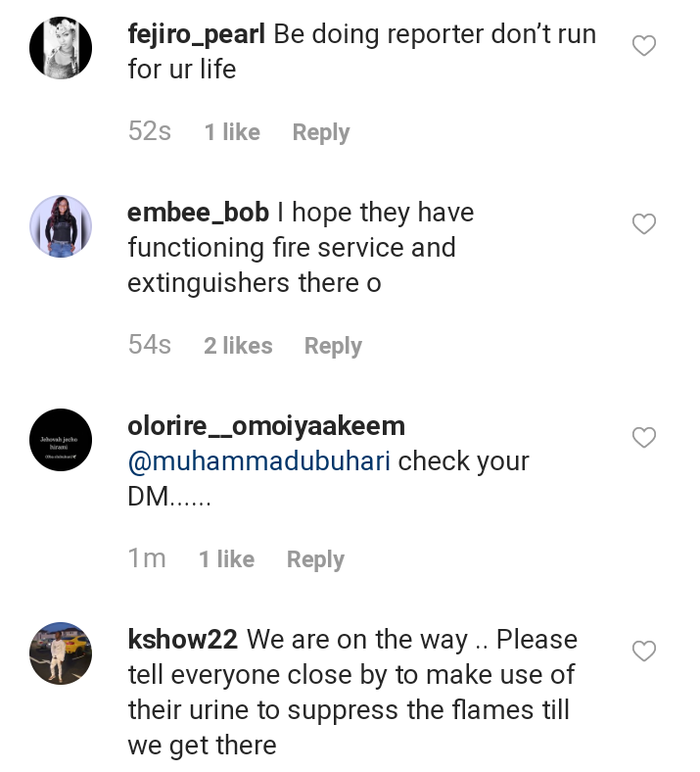Like kshow22's comment with the heart icon
Viewport: 700px width, 772px height.
[643, 651]
